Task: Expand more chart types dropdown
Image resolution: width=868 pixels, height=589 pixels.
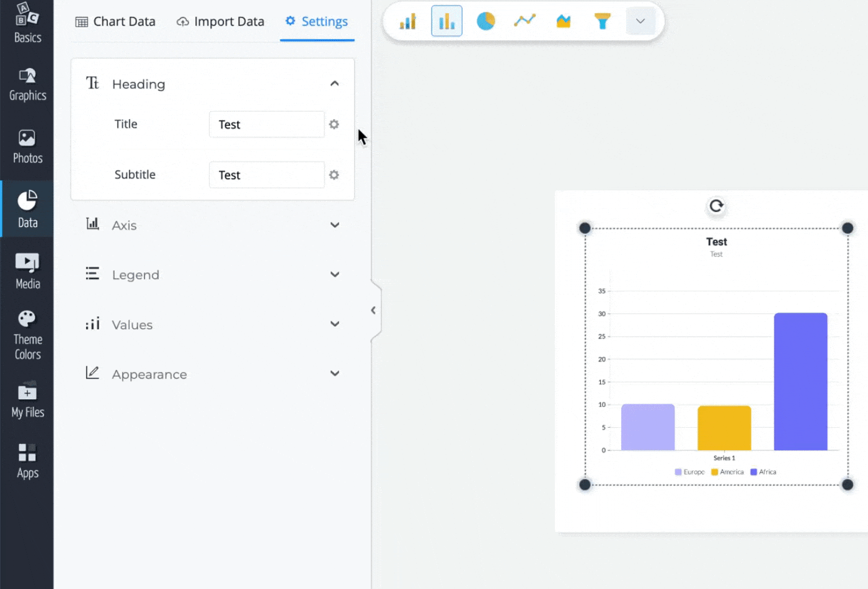Action: tap(640, 22)
